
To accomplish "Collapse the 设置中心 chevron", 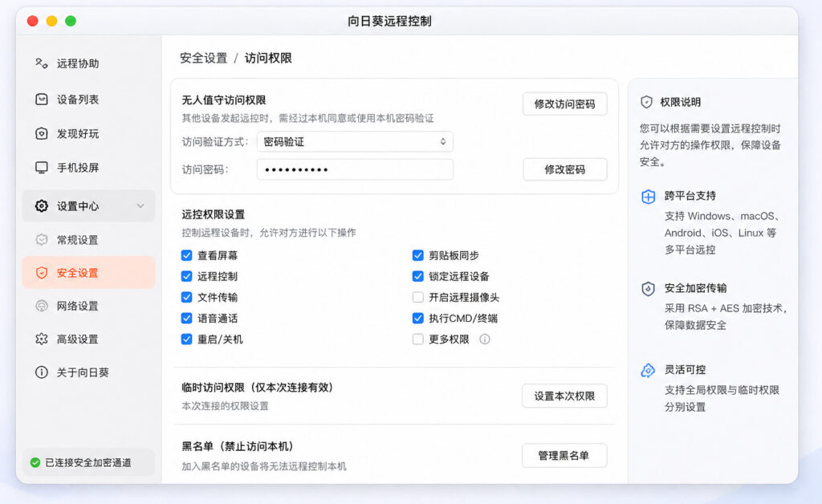I will click(140, 206).
